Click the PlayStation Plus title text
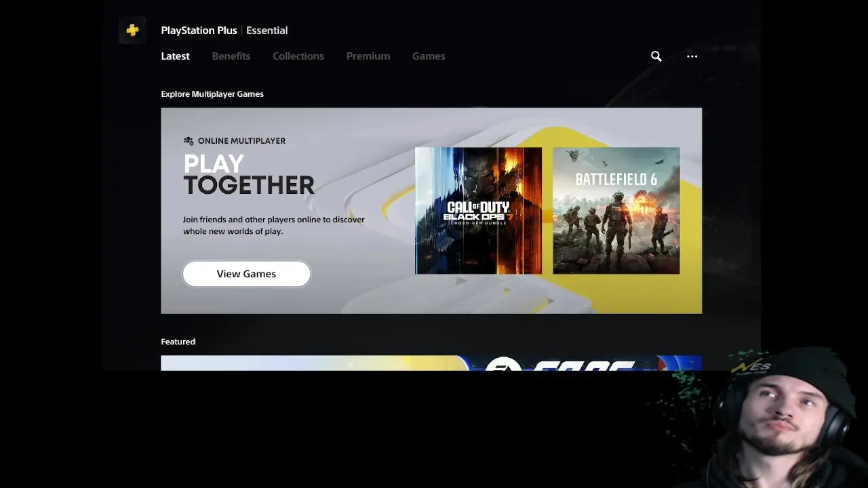The height and width of the screenshot is (488, 868). tap(199, 30)
